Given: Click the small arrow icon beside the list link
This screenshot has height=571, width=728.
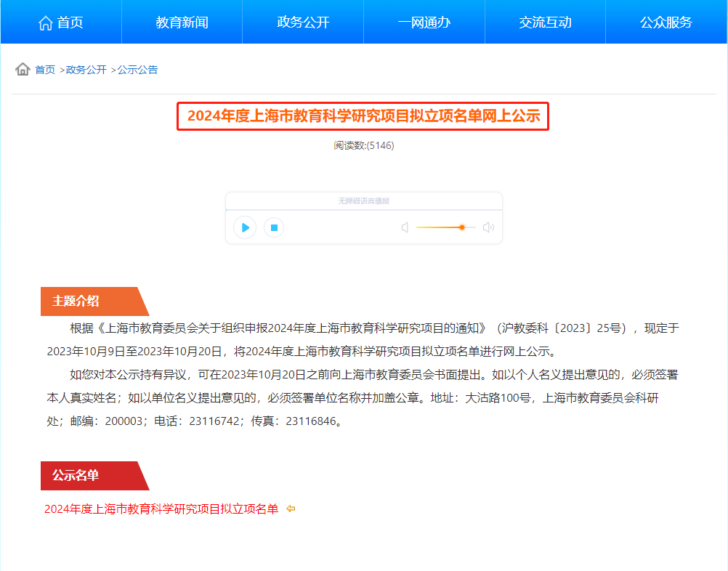Looking at the screenshot, I should [291, 509].
